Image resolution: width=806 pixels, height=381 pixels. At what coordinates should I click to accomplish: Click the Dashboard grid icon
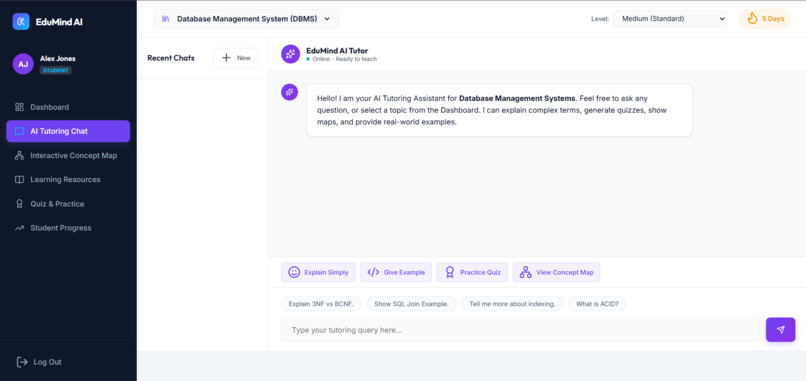20,107
